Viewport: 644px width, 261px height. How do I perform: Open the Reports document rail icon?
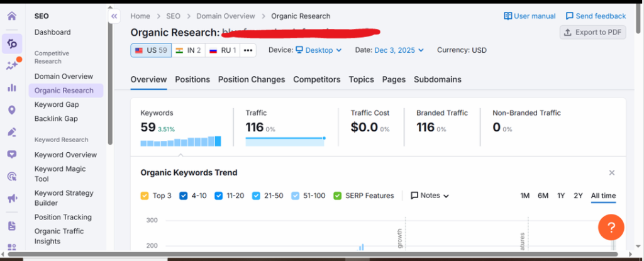pyautogui.click(x=12, y=226)
